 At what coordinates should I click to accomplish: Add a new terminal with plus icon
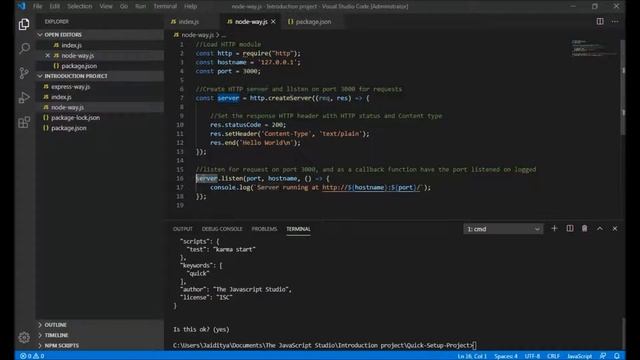tap(554, 229)
